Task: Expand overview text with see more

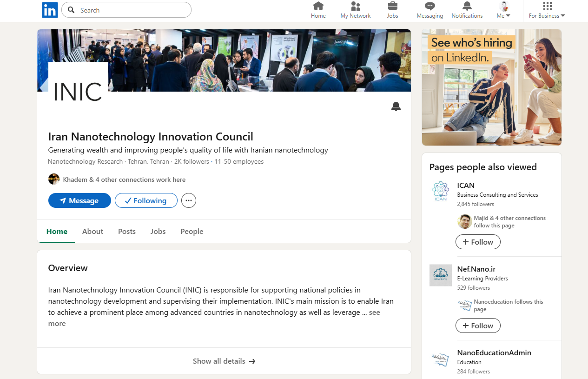Action: [375, 313]
